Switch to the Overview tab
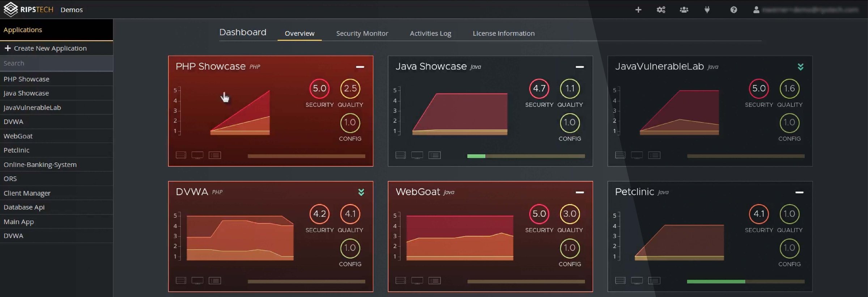Screen dimensions: 868x297 299,33
